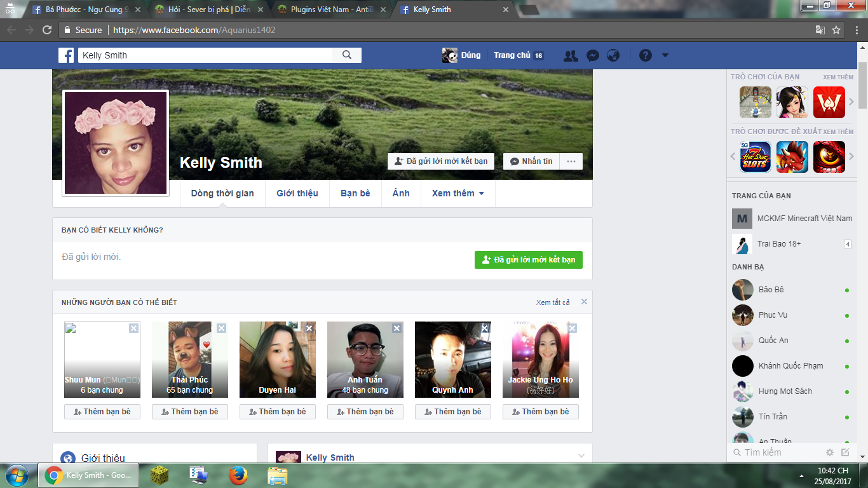Open chat with Bảo Bê
The height and width of the screenshot is (488, 868).
pyautogui.click(x=790, y=290)
